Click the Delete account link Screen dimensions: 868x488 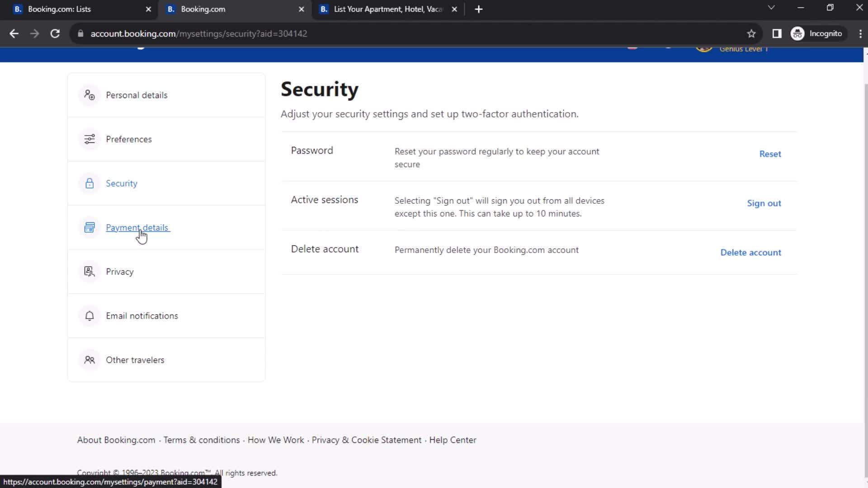pos(751,252)
